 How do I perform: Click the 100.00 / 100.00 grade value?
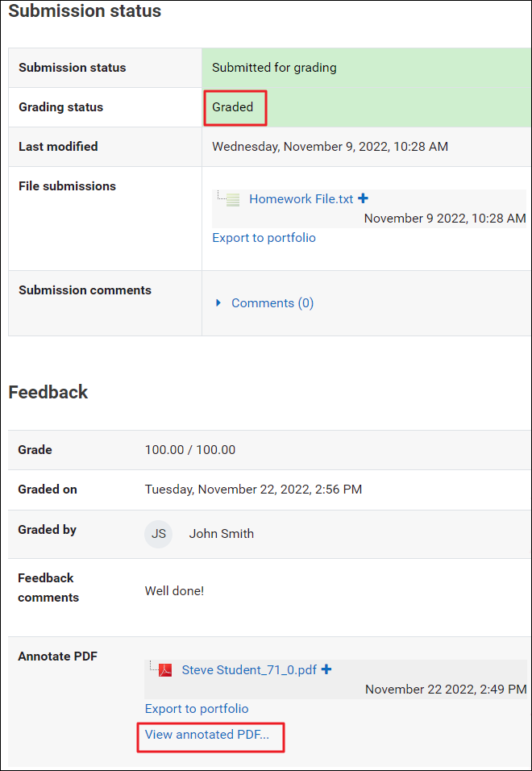tap(190, 450)
